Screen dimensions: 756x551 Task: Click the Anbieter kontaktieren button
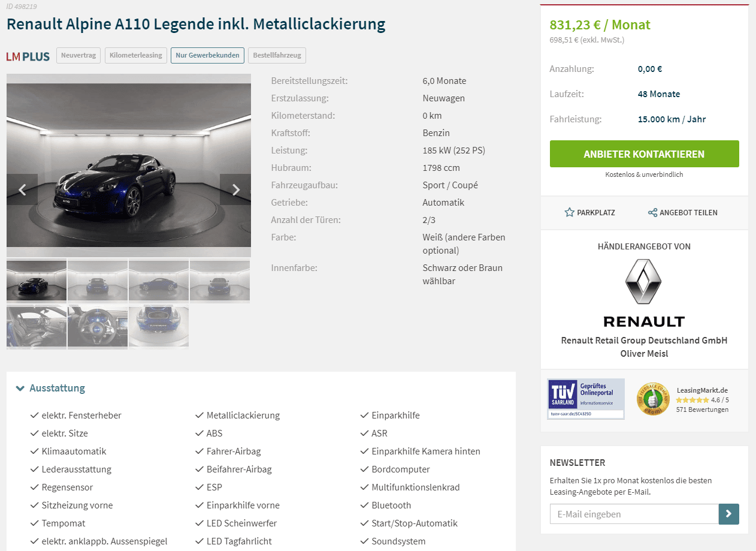pos(644,154)
